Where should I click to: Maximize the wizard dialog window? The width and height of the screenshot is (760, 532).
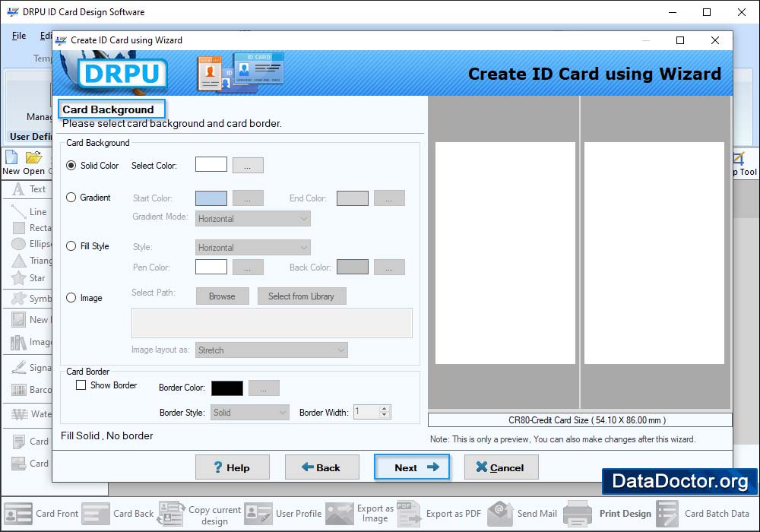coord(680,40)
